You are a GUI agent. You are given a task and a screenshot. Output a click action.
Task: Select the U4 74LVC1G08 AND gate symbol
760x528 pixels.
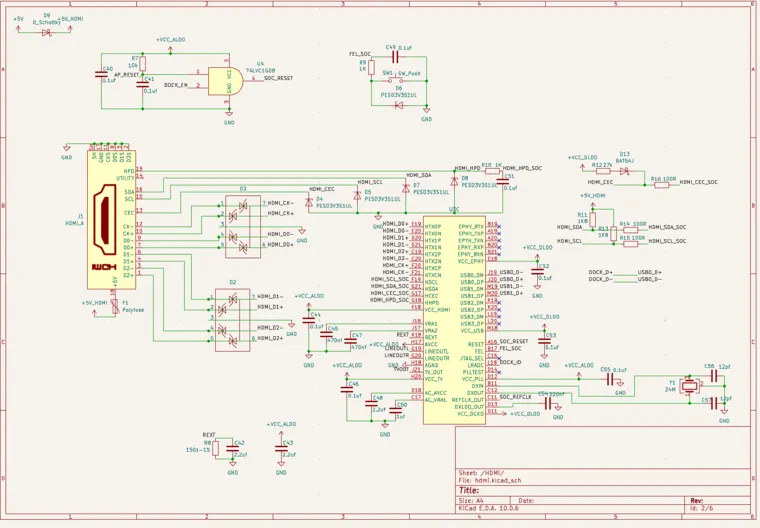[x=224, y=81]
